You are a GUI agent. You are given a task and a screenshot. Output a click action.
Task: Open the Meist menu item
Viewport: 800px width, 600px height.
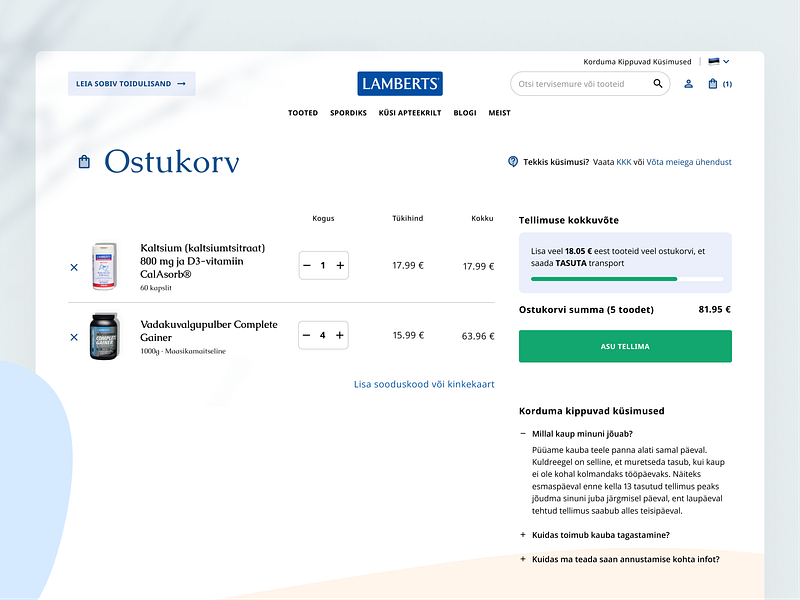[x=499, y=113]
